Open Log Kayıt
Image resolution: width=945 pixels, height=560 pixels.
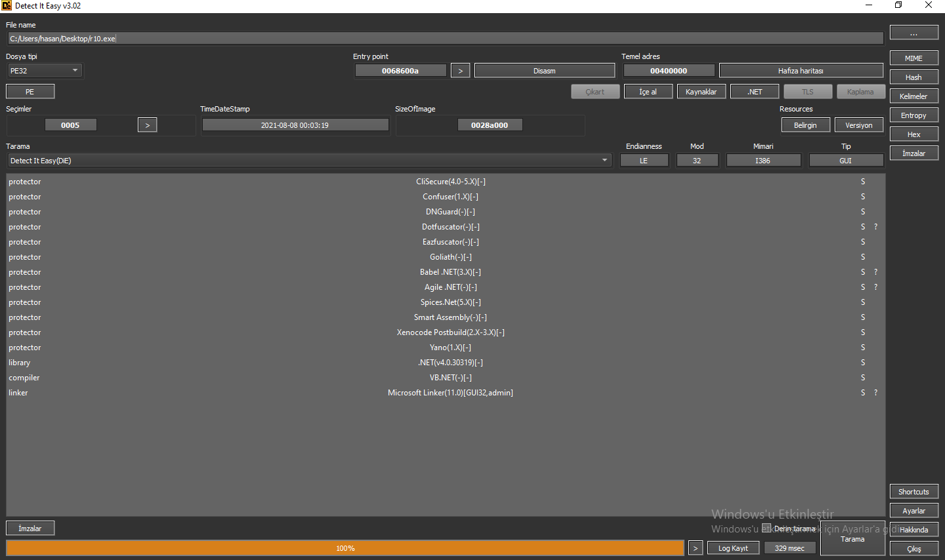[x=734, y=548]
